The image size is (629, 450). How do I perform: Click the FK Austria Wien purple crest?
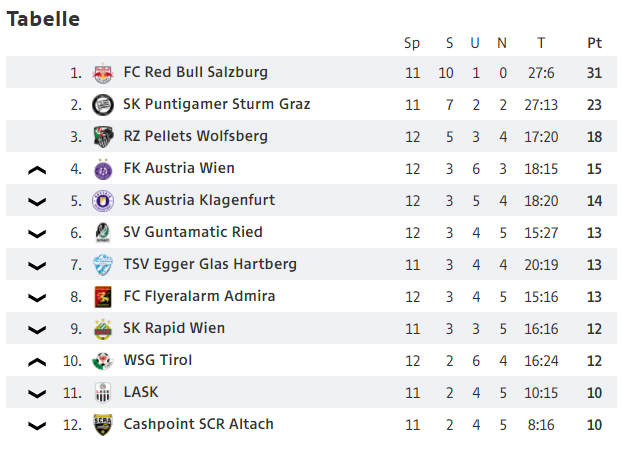[x=103, y=169]
